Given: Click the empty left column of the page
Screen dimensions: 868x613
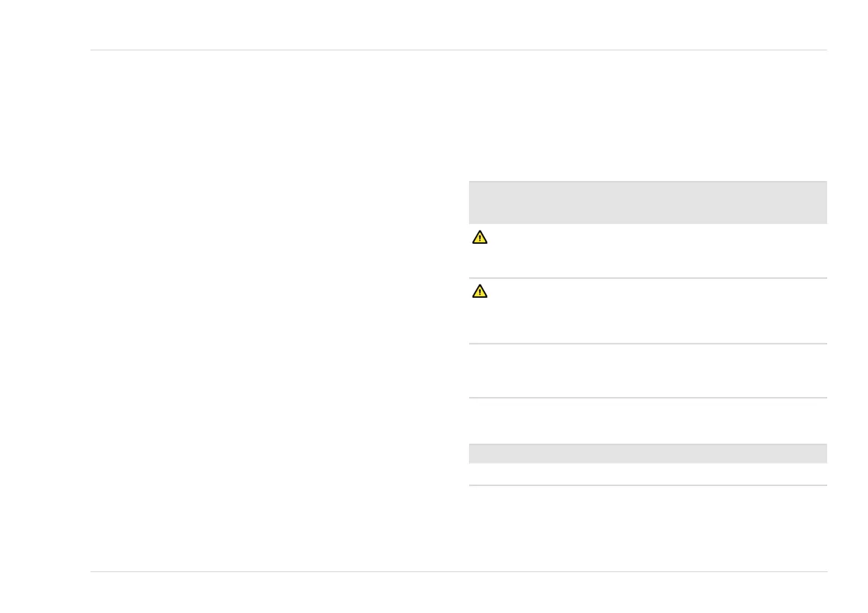Looking at the screenshot, I should tap(270, 306).
